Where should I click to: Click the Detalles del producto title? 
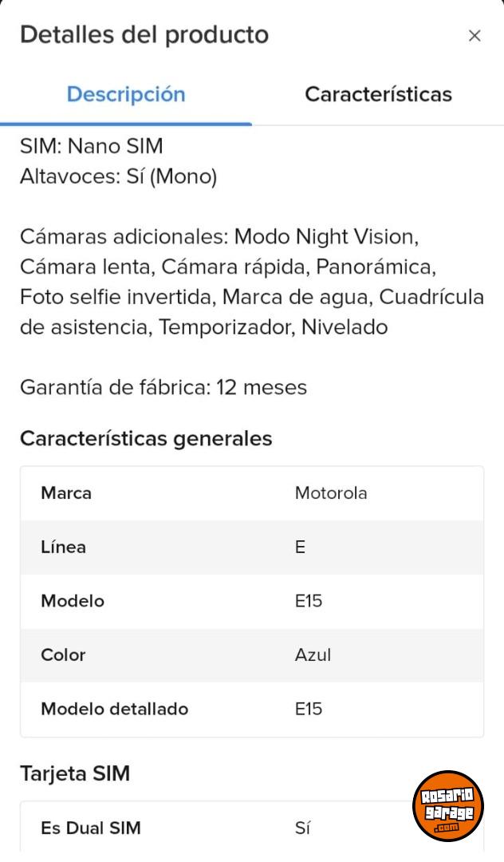click(144, 35)
